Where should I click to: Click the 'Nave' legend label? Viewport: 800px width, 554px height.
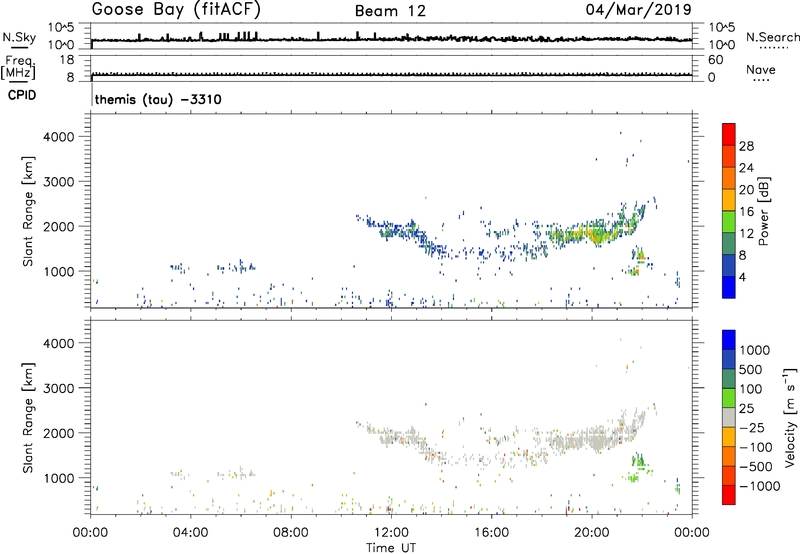(x=760, y=70)
